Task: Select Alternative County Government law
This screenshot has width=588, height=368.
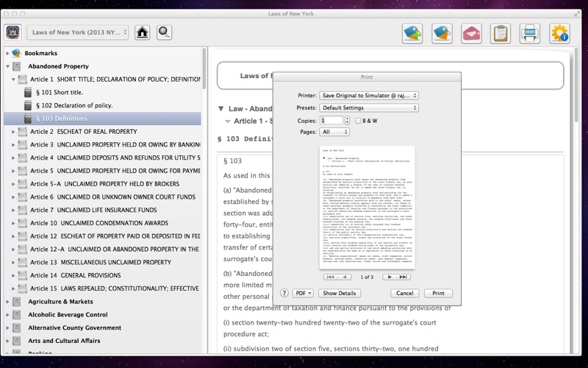Action: pyautogui.click(x=75, y=328)
